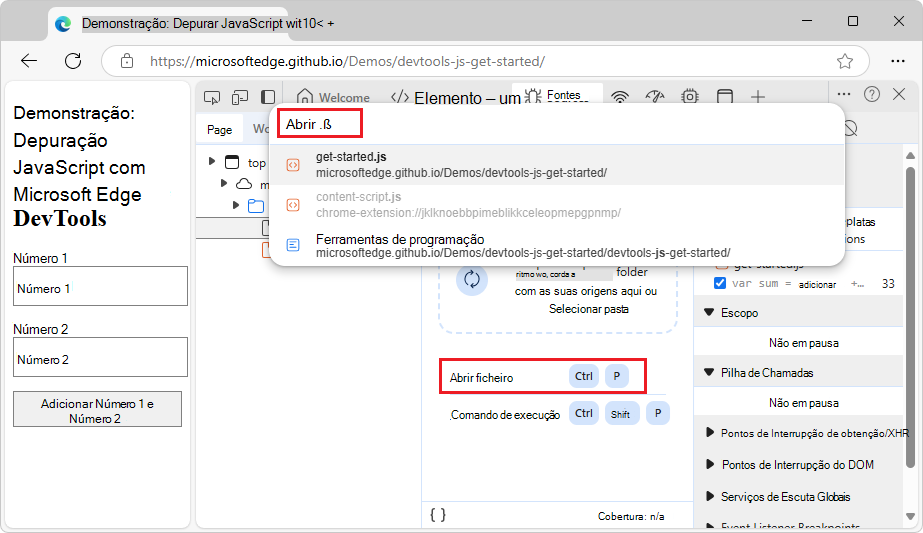
Task: Close the DevTools panel
Action: (x=899, y=94)
